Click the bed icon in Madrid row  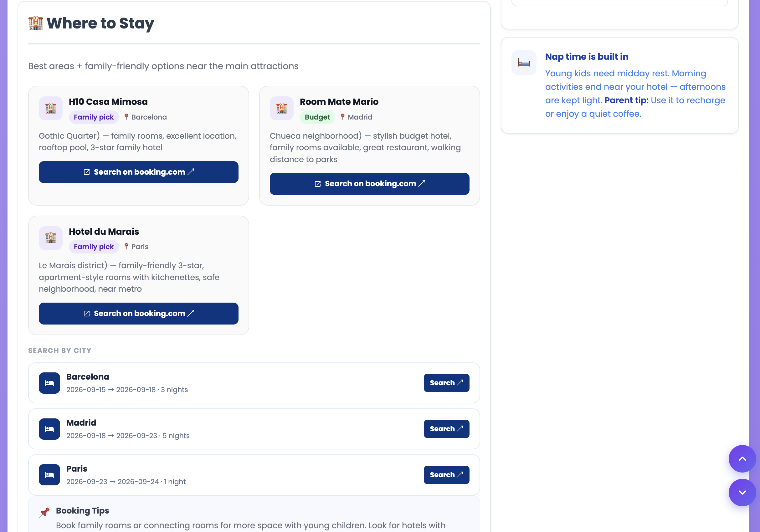[49, 429]
